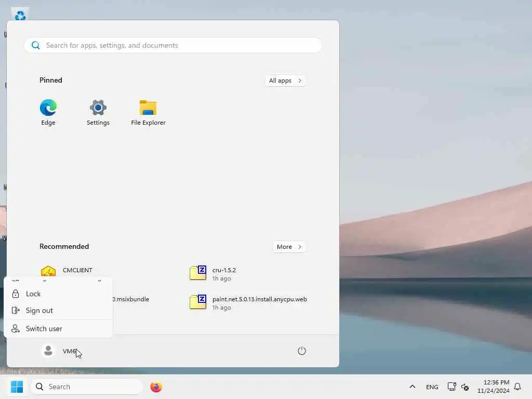The width and height of the screenshot is (532, 399).
Task: Click the paint.net.5.0.13.install.anycpu.web text
Action: [260, 299]
